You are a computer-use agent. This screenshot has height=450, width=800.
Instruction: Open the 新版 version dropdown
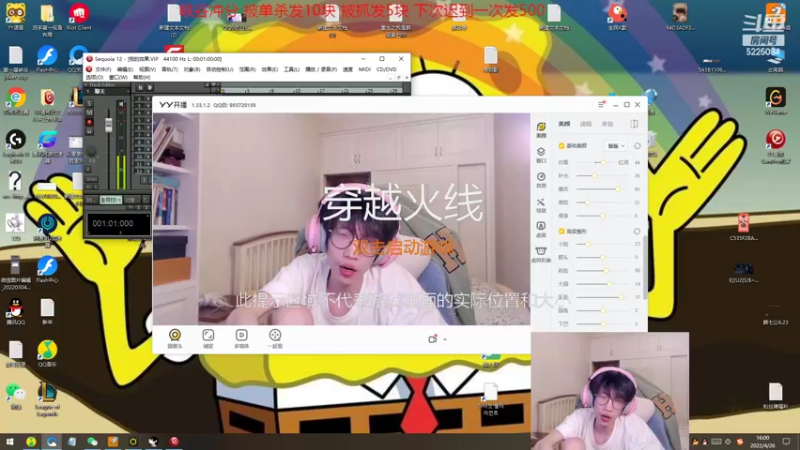(x=616, y=146)
